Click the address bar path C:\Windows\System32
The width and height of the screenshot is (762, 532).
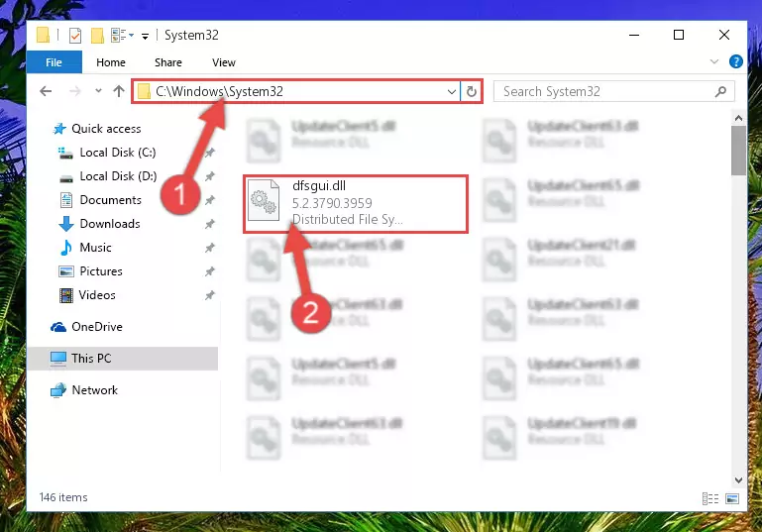pos(220,91)
